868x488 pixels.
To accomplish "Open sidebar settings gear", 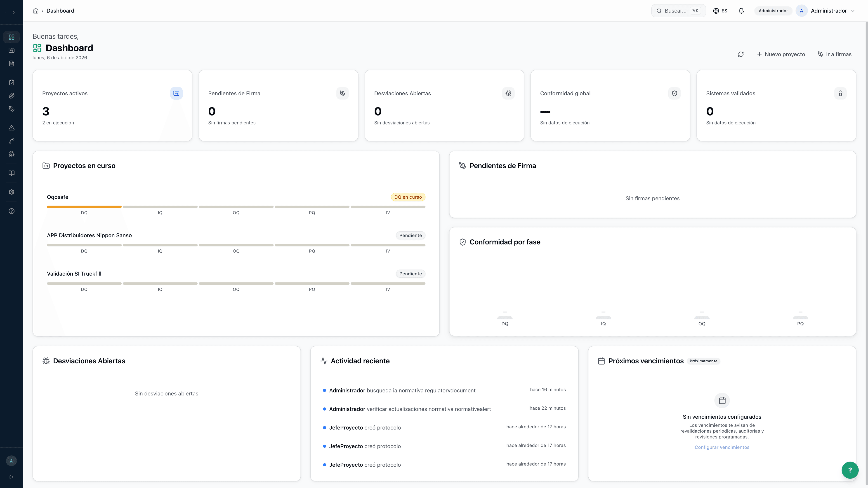I will pyautogui.click(x=12, y=192).
